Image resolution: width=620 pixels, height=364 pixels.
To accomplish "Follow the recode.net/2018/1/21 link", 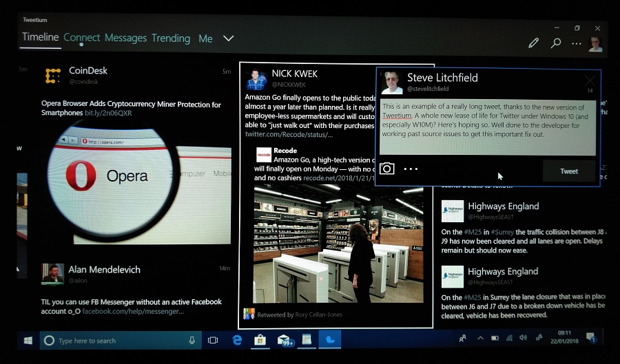I will (x=339, y=178).
